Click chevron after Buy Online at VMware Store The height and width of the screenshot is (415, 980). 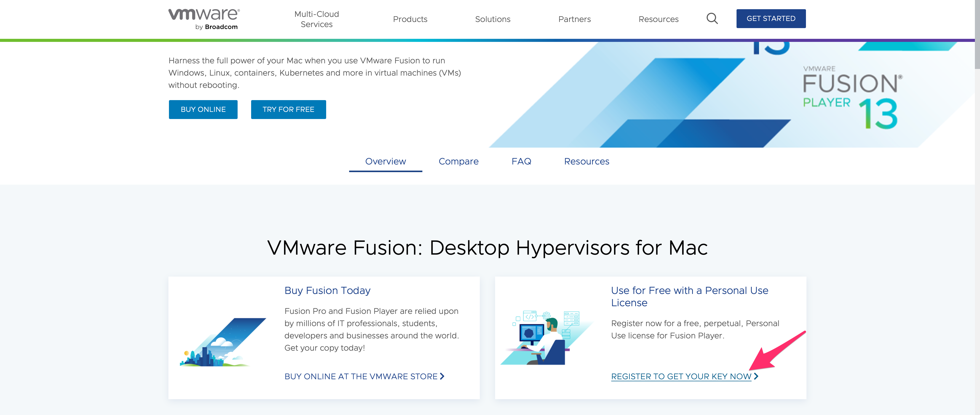click(442, 376)
